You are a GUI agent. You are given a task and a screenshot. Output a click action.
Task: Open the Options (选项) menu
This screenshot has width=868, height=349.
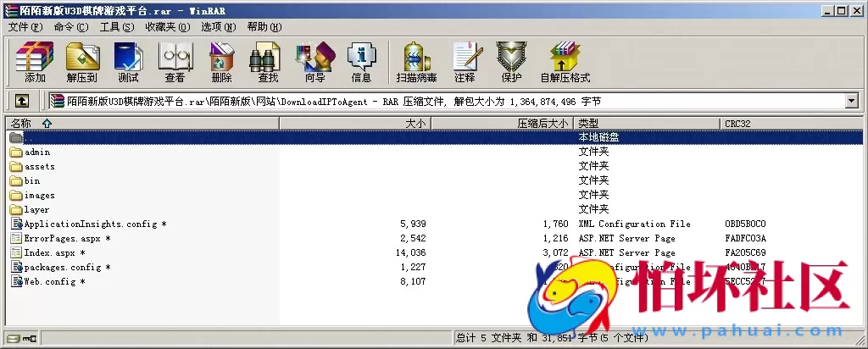click(218, 27)
